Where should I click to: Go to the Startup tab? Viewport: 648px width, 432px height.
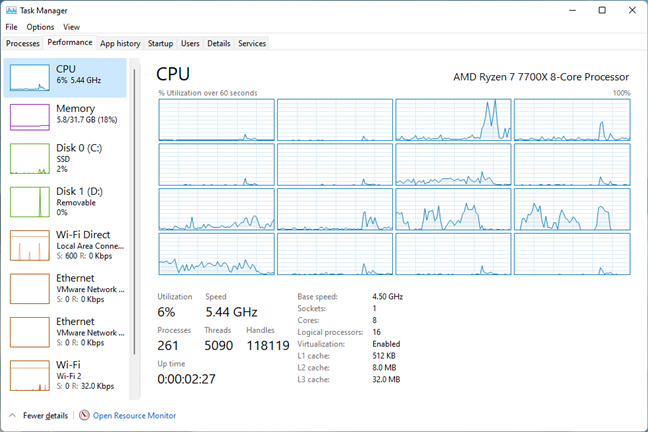[x=160, y=44]
